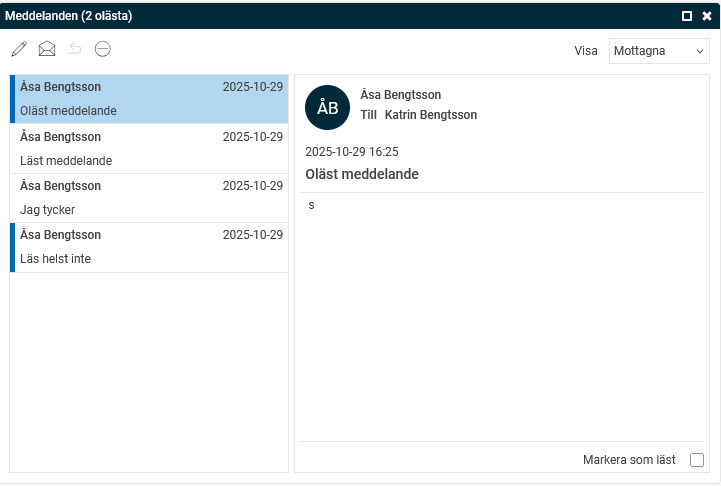The height and width of the screenshot is (486, 721).
Task: Open the message titled Läst meddelande
Action: point(150,148)
